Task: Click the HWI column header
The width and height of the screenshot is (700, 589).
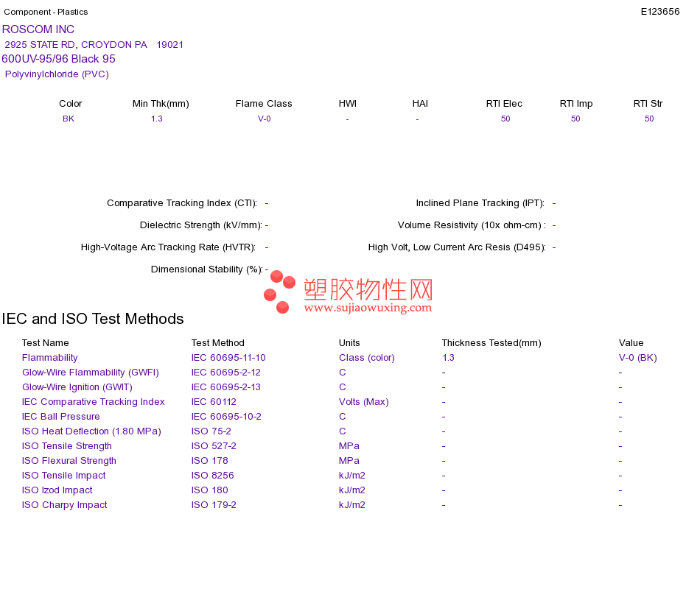Action: click(347, 104)
